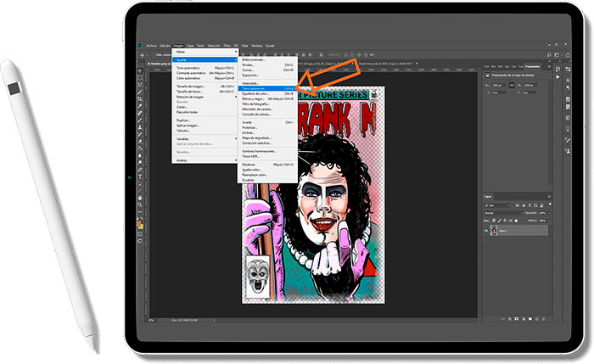Open the Tipo layer filter dropdown
The width and height of the screenshot is (594, 364).
pyautogui.click(x=497, y=205)
